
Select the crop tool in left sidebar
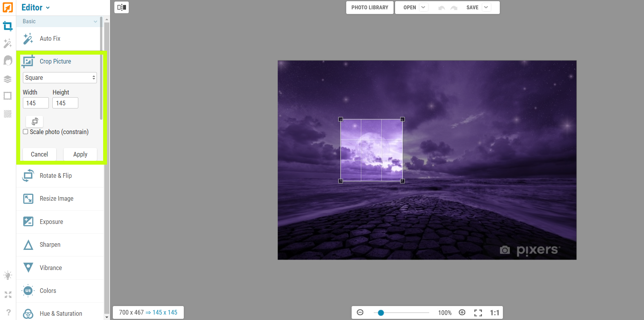(x=8, y=26)
